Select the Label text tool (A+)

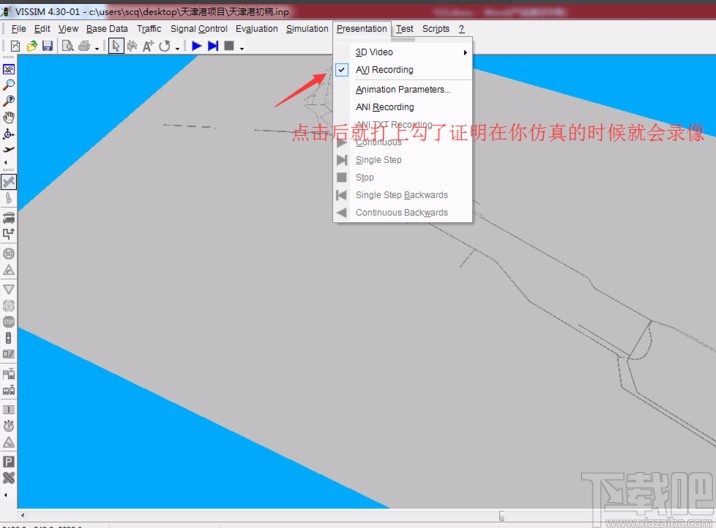click(x=148, y=46)
